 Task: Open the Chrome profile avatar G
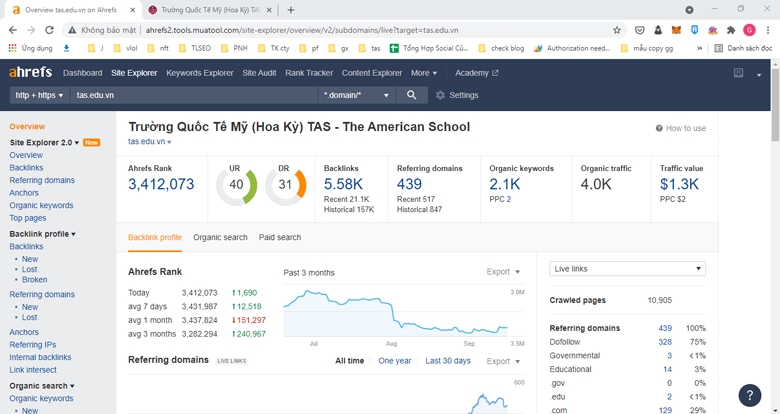click(x=749, y=30)
